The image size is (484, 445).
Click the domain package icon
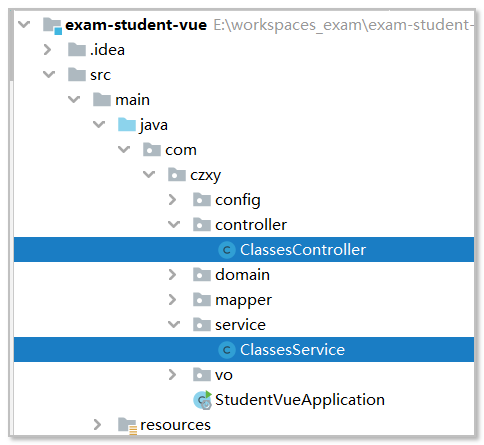[202, 275]
